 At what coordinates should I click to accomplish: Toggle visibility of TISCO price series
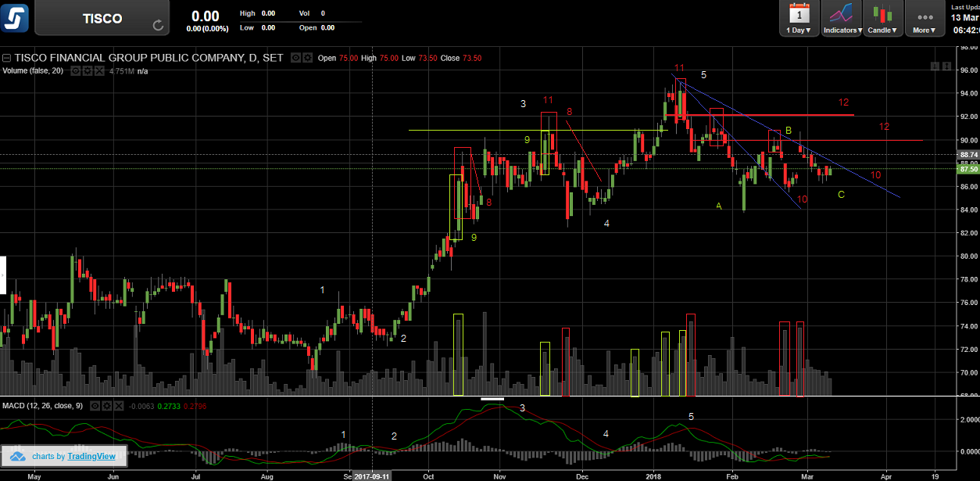point(296,58)
